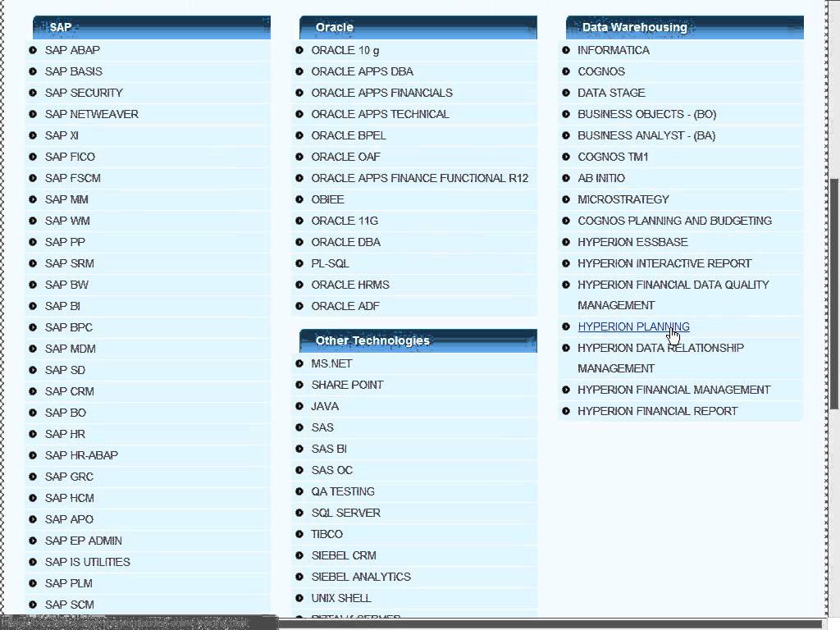
Task: Open the SAP PP link
Action: 65,242
